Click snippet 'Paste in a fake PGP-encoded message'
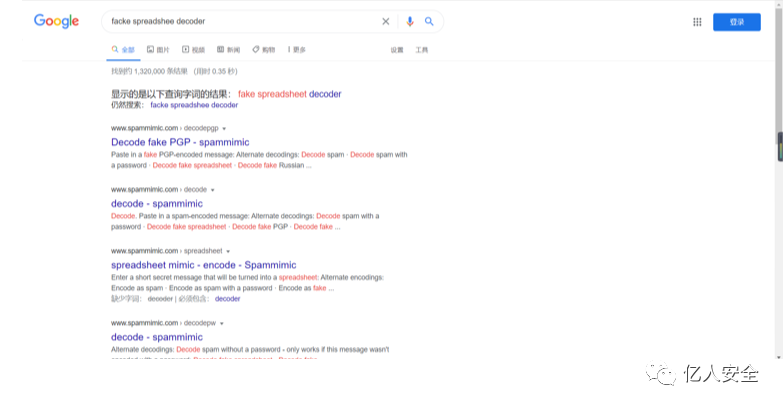 pos(172,154)
